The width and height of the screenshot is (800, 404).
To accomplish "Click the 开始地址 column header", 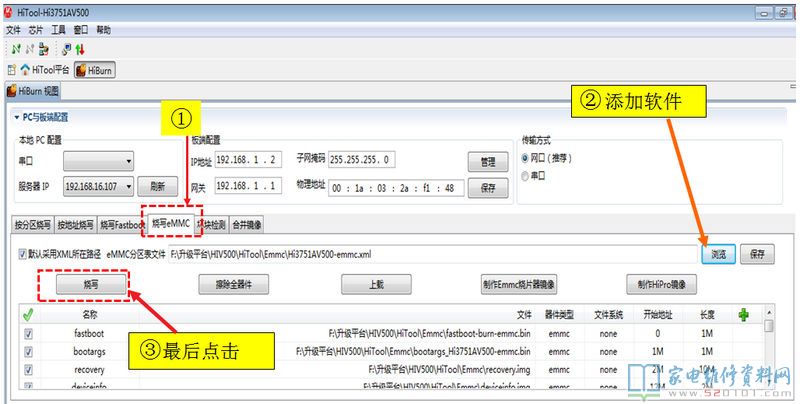I will point(658,315).
